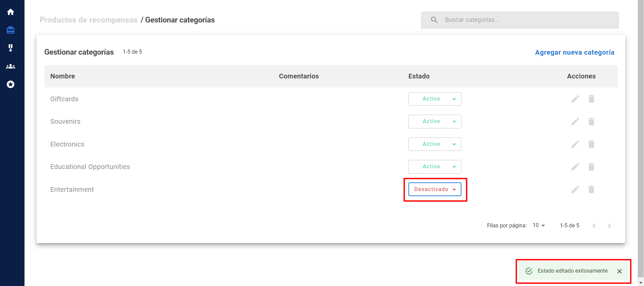Change rows per page dropdown

tap(539, 225)
